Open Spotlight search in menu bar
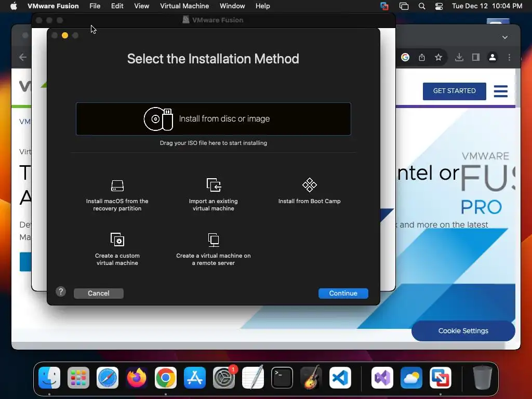Image resolution: width=532 pixels, height=399 pixels. pos(422,6)
